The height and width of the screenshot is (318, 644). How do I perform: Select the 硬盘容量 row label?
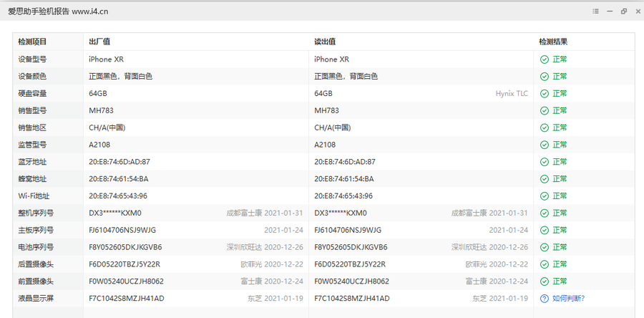(x=32, y=93)
